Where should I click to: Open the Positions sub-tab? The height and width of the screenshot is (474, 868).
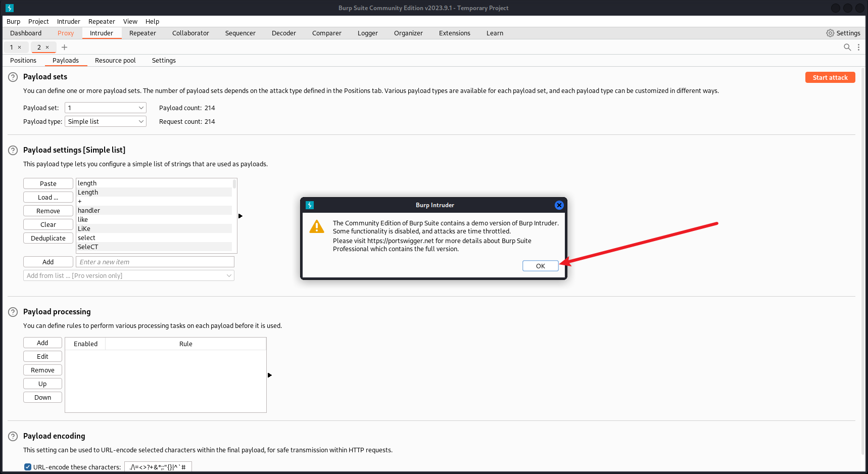(23, 60)
